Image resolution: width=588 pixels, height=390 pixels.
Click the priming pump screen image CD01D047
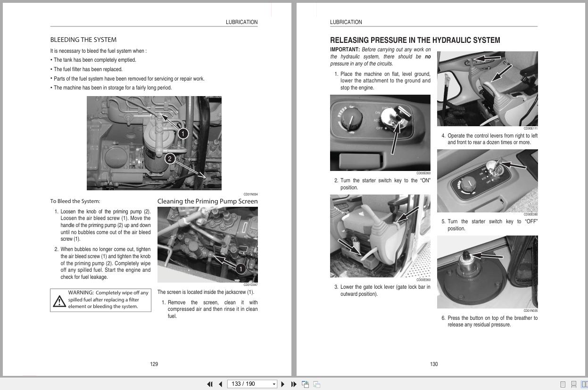pyautogui.click(x=207, y=244)
